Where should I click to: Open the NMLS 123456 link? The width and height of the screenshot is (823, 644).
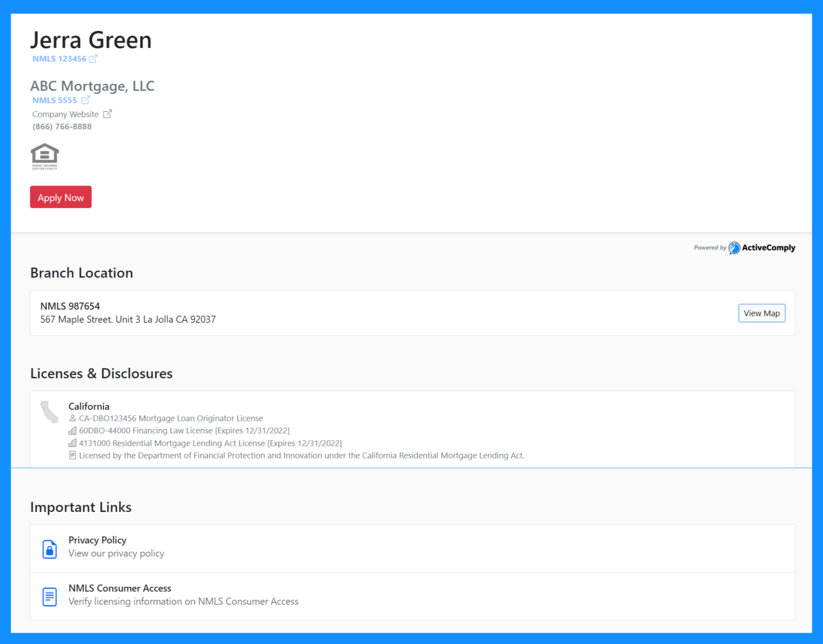[x=59, y=59]
